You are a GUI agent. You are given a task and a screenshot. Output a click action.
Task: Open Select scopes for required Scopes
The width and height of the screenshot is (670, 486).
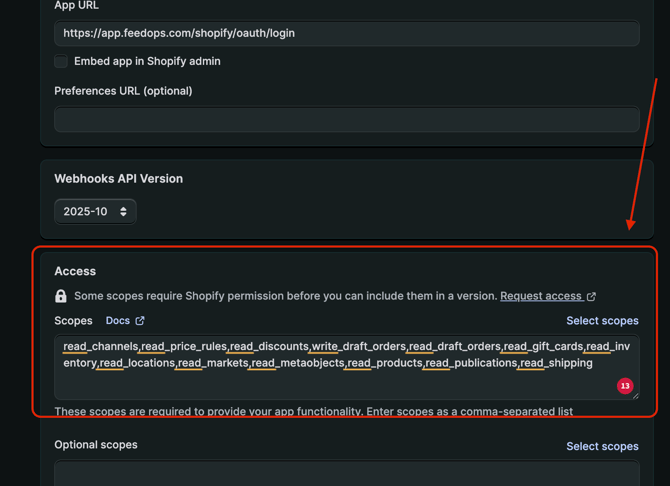point(602,321)
